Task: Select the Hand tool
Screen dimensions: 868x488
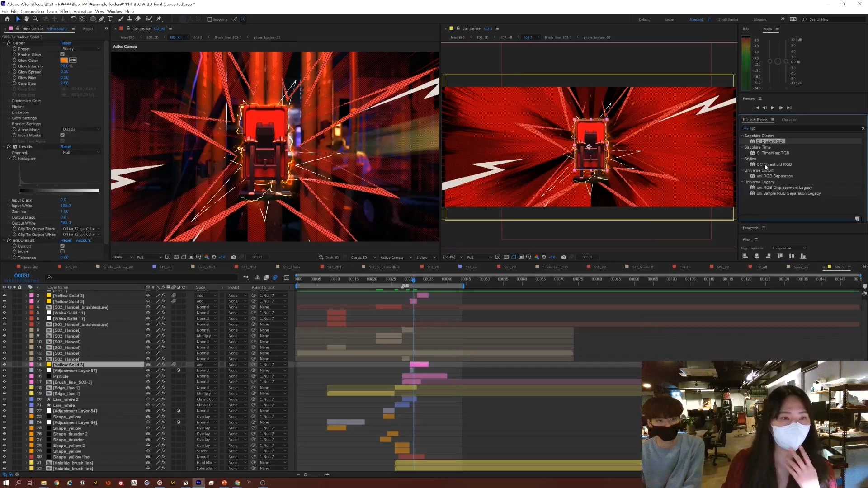Action: click(26, 19)
